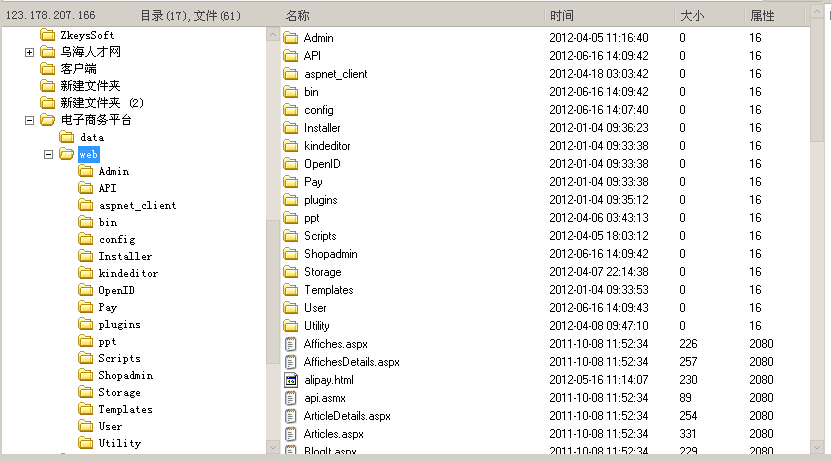Select Shopadmin in the tree
831x461 pixels.
coord(126,375)
